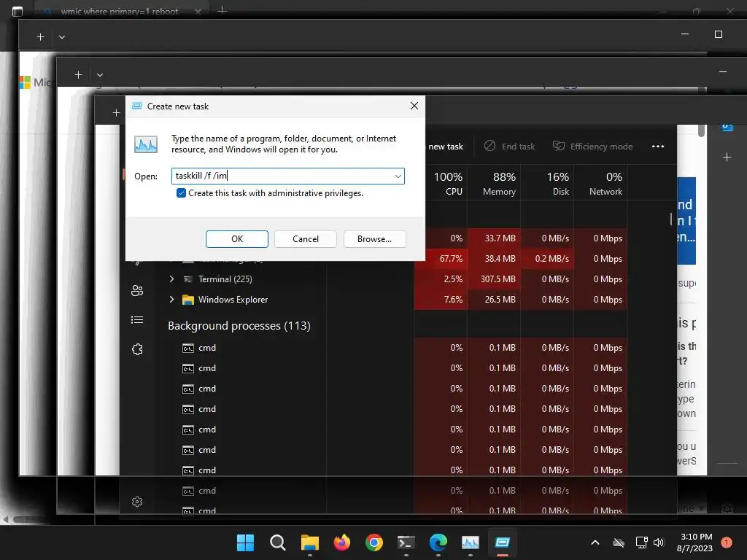This screenshot has width=747, height=560.
Task: Open tab dropdown in third terminal window
Action: click(x=99, y=75)
